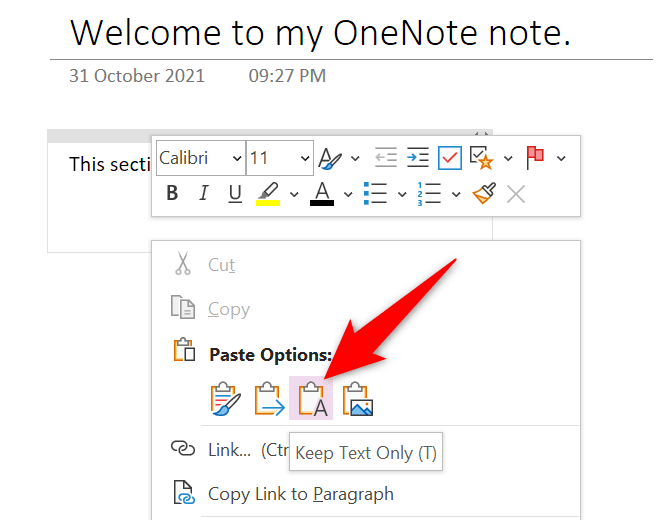Expand the tags dropdown arrow

point(508,159)
